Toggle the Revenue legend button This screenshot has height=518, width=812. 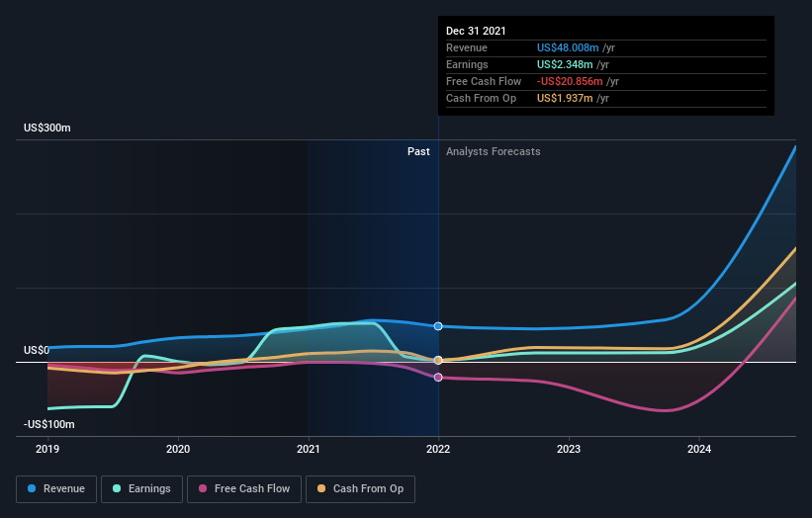click(x=56, y=489)
